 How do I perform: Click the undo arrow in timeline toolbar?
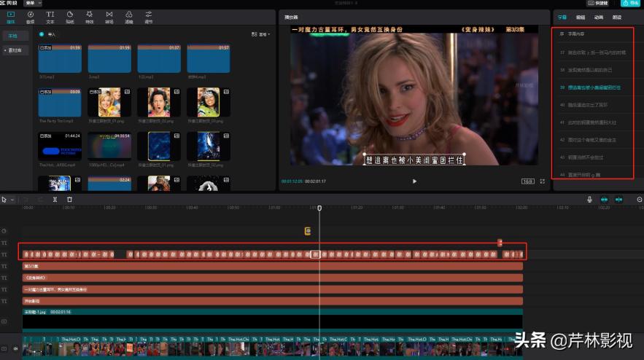tap(26, 200)
